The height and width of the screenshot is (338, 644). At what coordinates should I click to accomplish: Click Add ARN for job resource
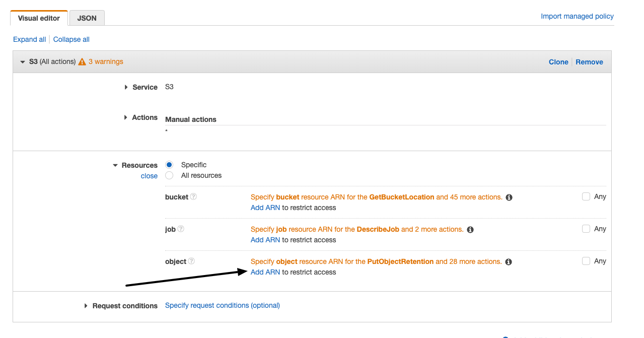tap(265, 240)
